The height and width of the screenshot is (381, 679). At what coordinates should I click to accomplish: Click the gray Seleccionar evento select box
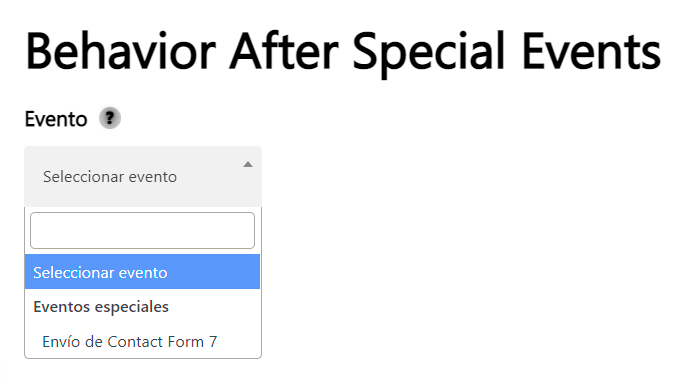click(143, 177)
